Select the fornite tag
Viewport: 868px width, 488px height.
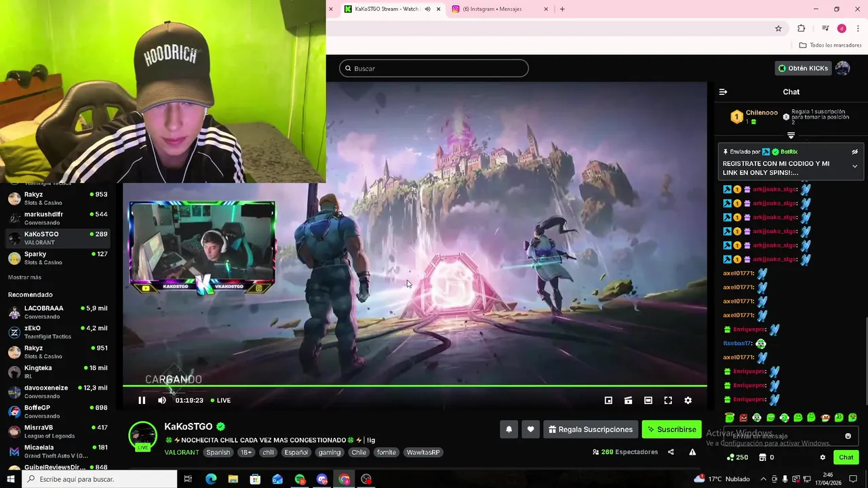[387, 452]
